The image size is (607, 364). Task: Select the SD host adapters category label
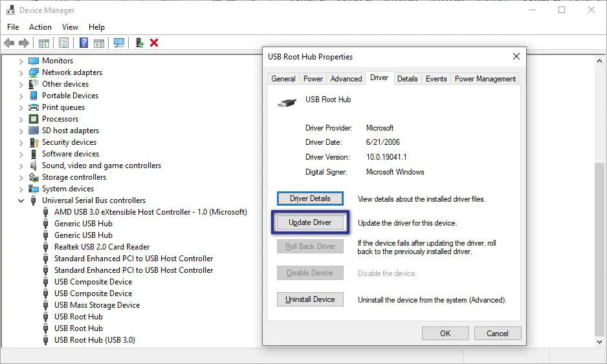click(71, 131)
